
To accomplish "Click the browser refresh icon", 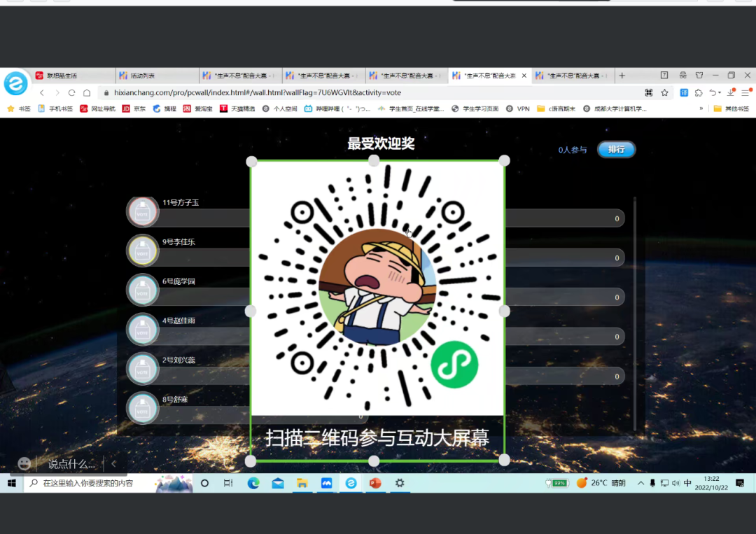I will [71, 92].
